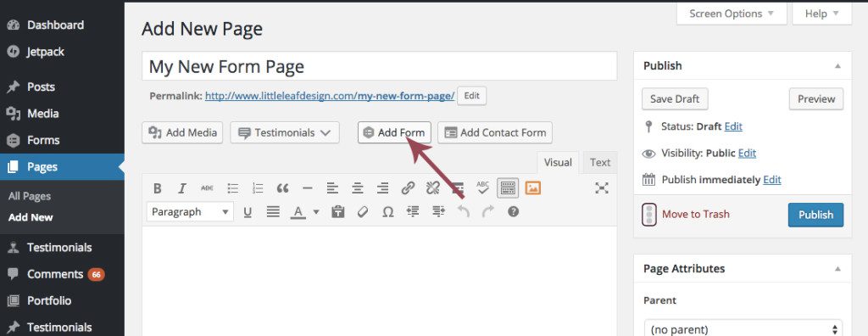Image resolution: width=868 pixels, height=336 pixels.
Task: Insert a bulleted list
Action: (x=232, y=188)
